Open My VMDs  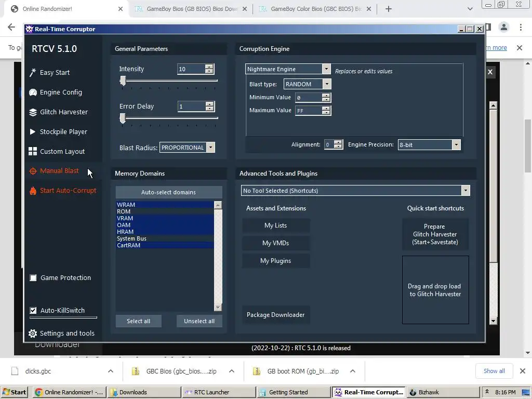tap(275, 243)
